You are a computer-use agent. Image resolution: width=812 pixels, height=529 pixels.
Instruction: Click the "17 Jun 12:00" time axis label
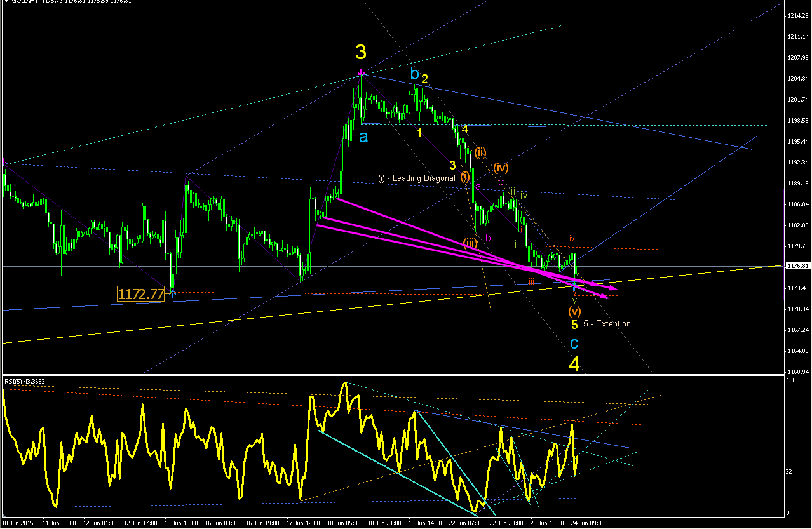(303, 523)
